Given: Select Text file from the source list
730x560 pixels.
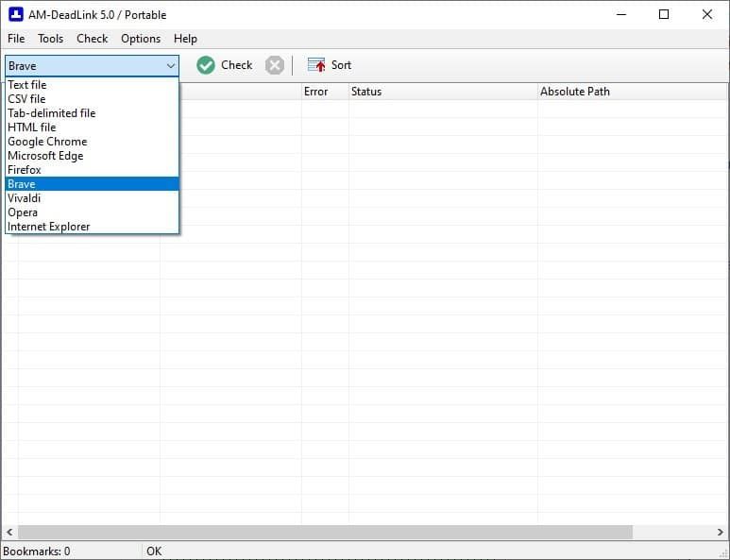Looking at the screenshot, I should (92, 85).
